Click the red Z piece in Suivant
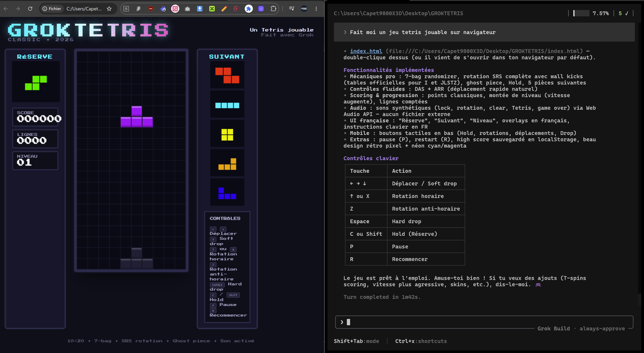Screen dimensions: 644x353 (x=227, y=76)
